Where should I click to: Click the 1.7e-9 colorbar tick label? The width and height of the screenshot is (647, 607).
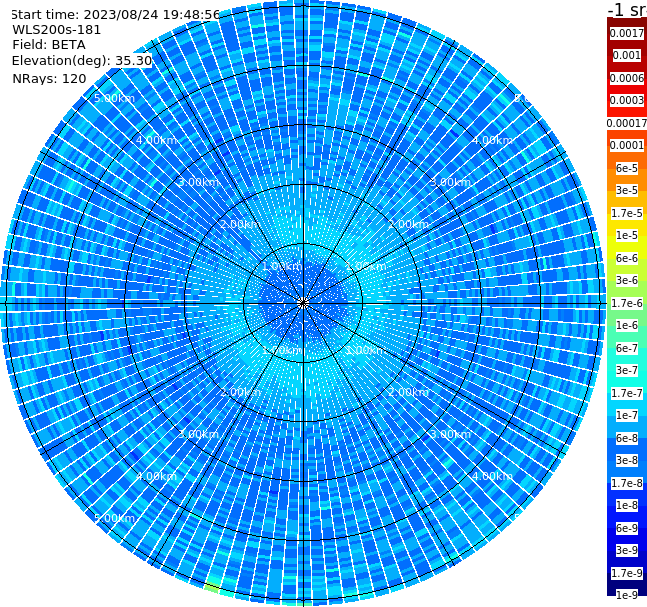[627, 573]
